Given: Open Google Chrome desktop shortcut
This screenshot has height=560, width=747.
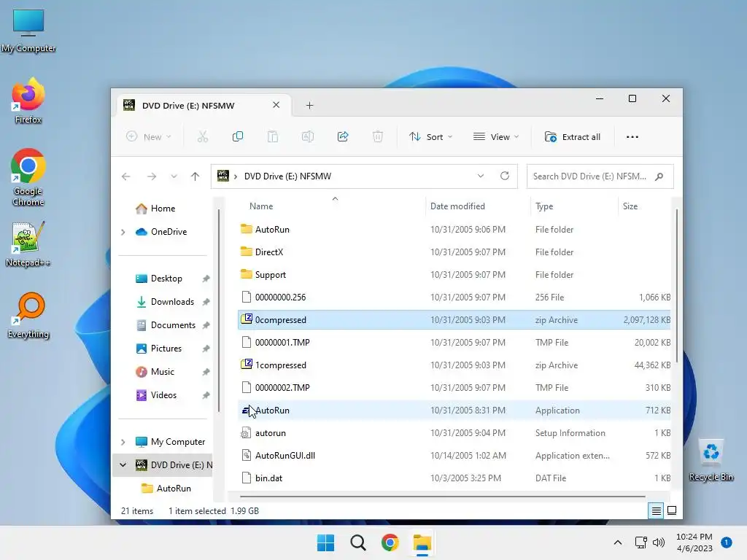Looking at the screenshot, I should coord(28,177).
